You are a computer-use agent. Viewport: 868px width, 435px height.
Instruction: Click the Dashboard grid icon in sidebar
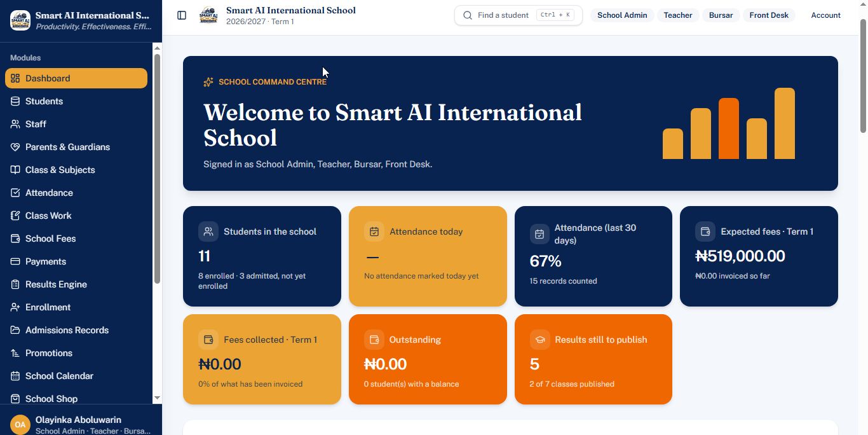pyautogui.click(x=15, y=78)
